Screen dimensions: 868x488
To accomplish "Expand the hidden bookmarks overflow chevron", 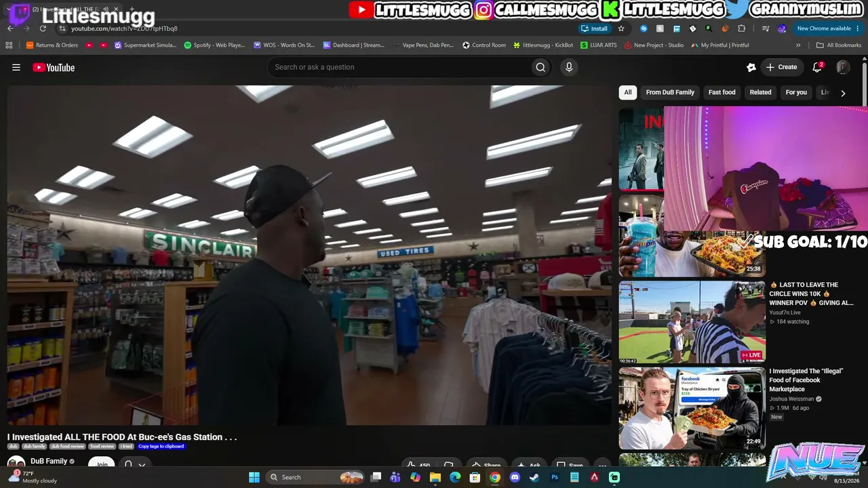I will [798, 45].
